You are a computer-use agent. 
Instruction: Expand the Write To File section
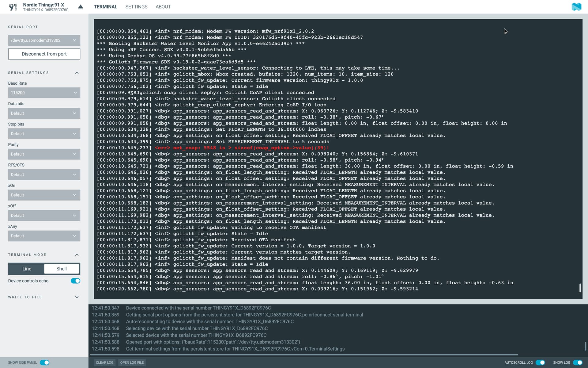pyautogui.click(x=77, y=297)
